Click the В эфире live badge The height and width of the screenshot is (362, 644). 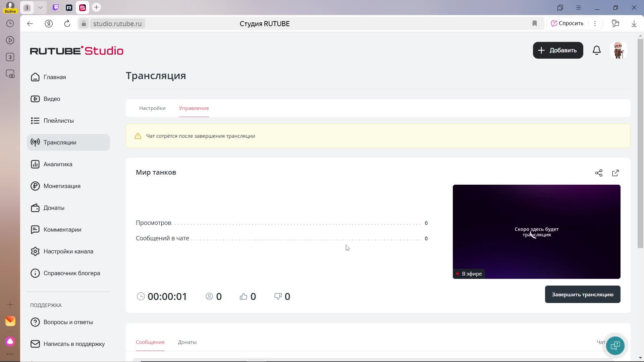[x=469, y=274]
